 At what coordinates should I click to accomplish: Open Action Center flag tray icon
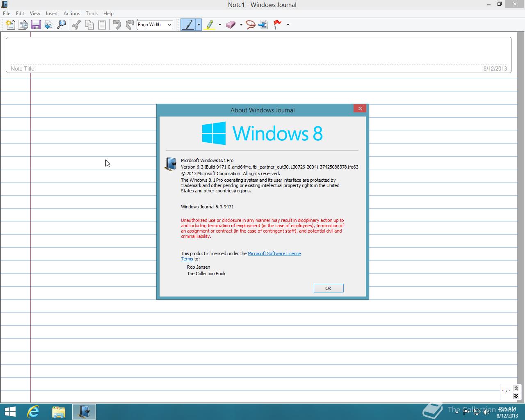pyautogui.click(x=467, y=412)
